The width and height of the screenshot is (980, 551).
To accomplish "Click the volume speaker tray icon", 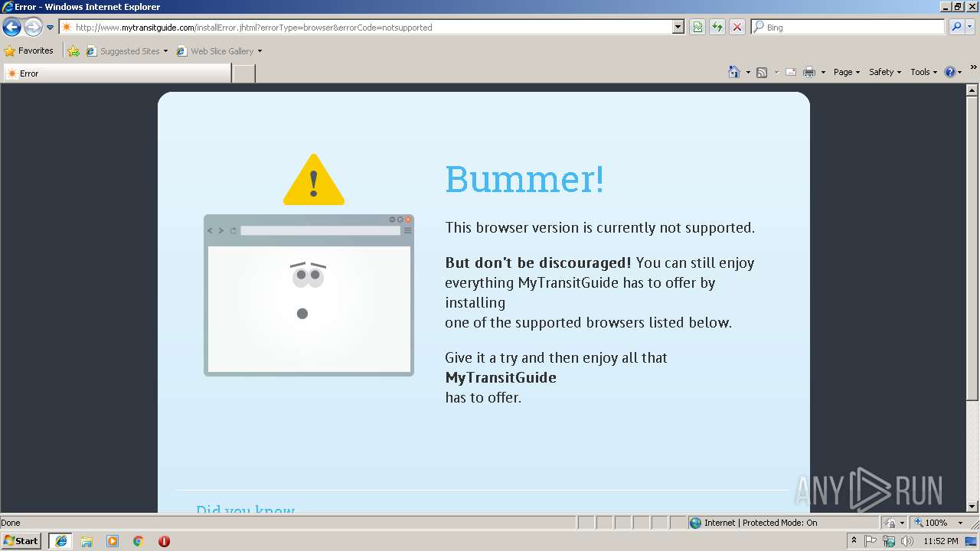I will [907, 541].
